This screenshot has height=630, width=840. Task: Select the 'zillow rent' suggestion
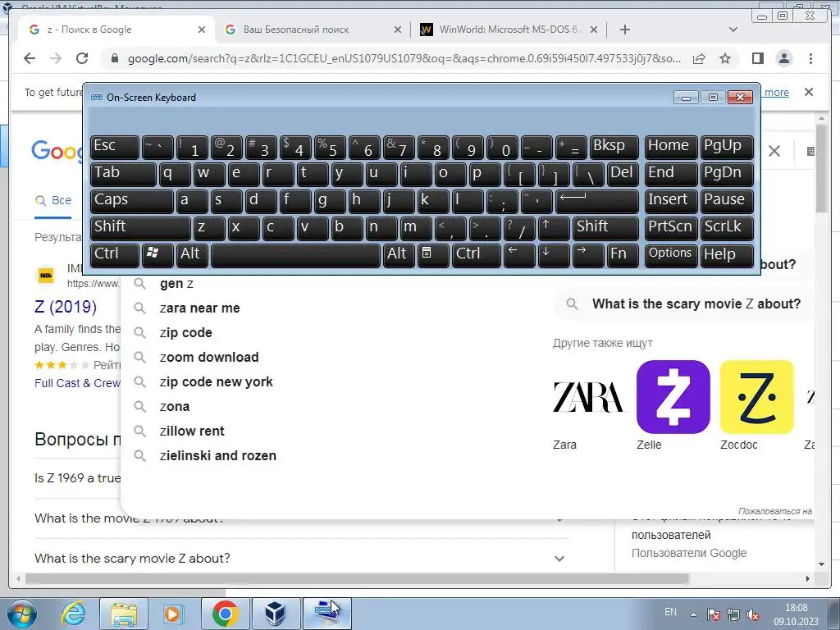192,431
